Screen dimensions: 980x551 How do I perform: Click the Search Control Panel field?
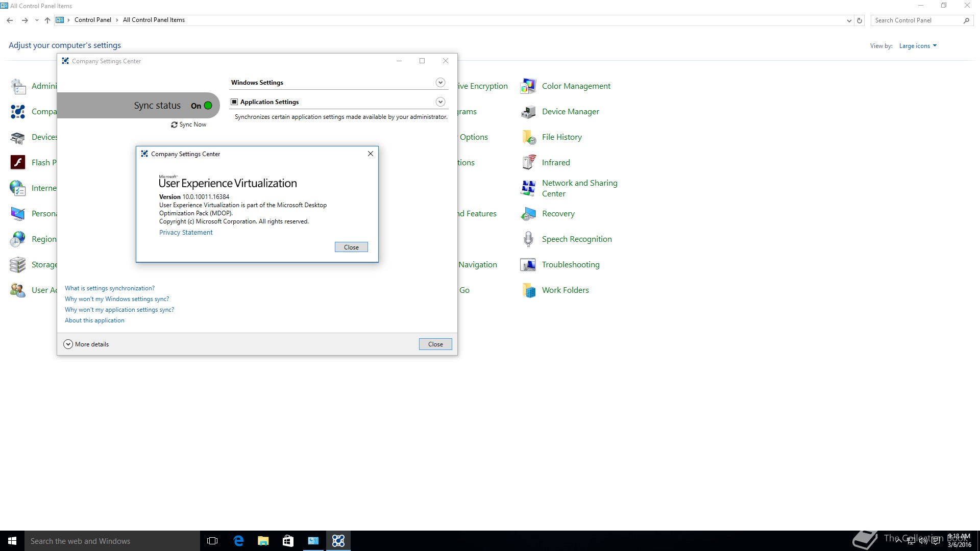(x=916, y=20)
